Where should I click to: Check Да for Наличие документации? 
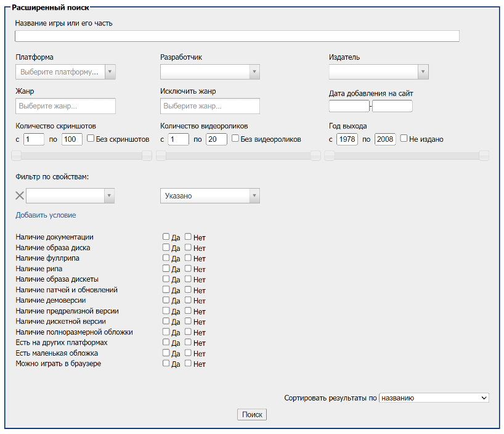pos(166,236)
